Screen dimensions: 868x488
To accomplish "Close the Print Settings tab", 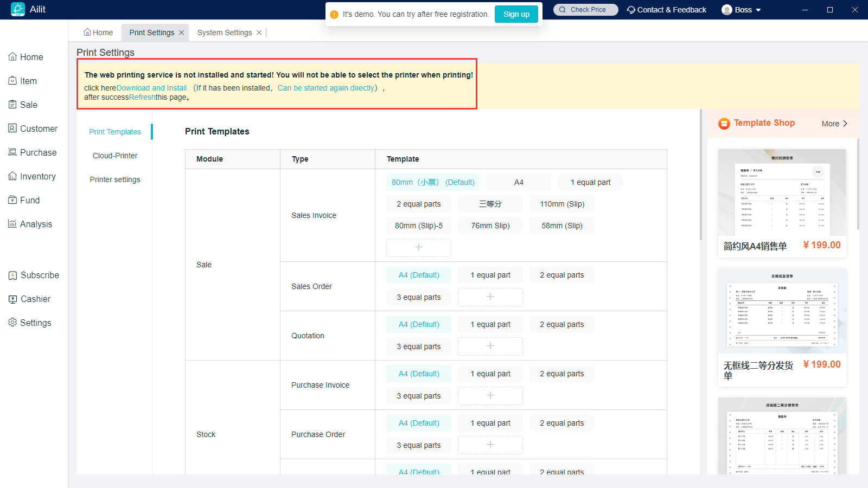I will pyautogui.click(x=182, y=33).
